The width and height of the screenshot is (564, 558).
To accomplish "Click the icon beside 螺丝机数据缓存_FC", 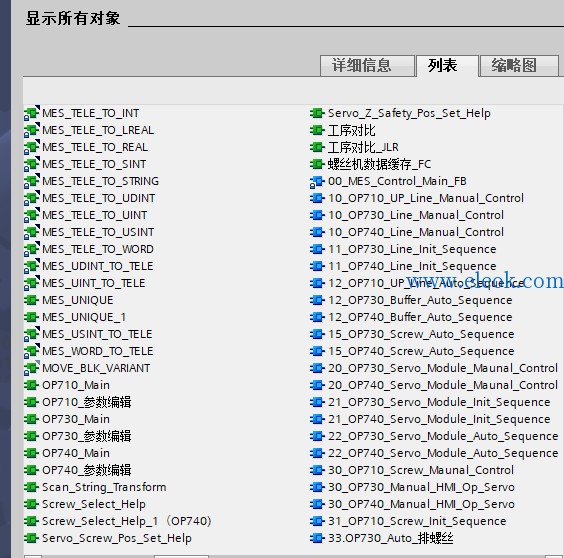I will [x=317, y=164].
